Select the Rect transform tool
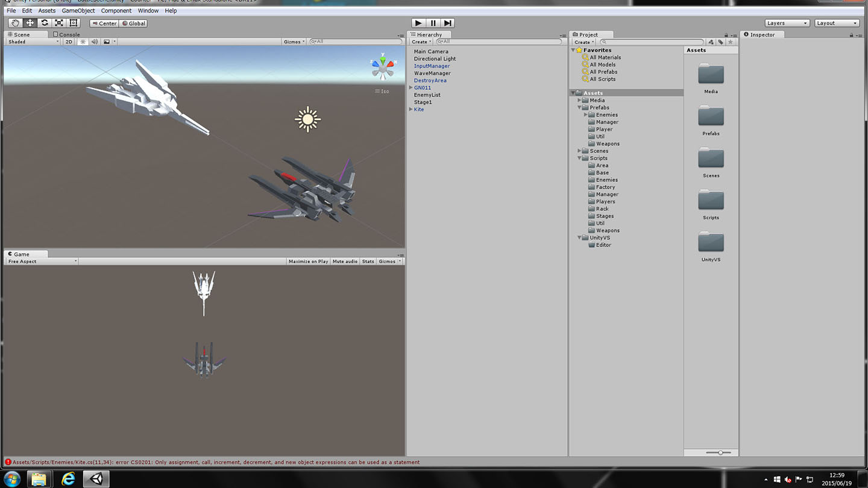 point(74,23)
